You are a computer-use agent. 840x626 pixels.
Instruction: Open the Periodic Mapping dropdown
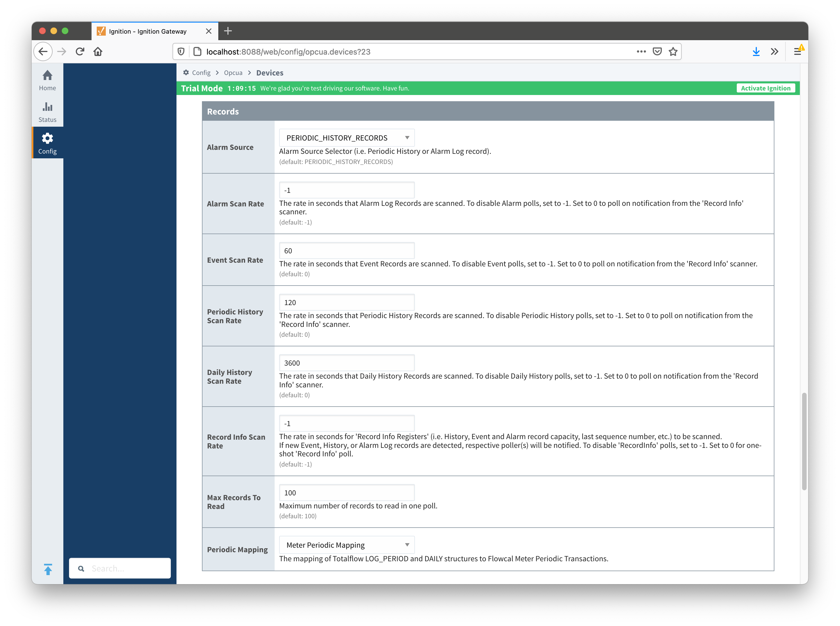tap(346, 545)
